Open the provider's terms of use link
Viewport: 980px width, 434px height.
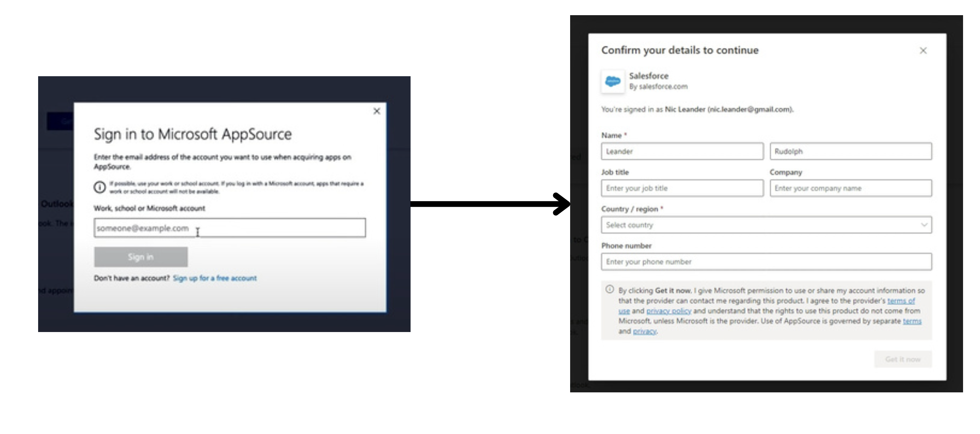(x=901, y=301)
